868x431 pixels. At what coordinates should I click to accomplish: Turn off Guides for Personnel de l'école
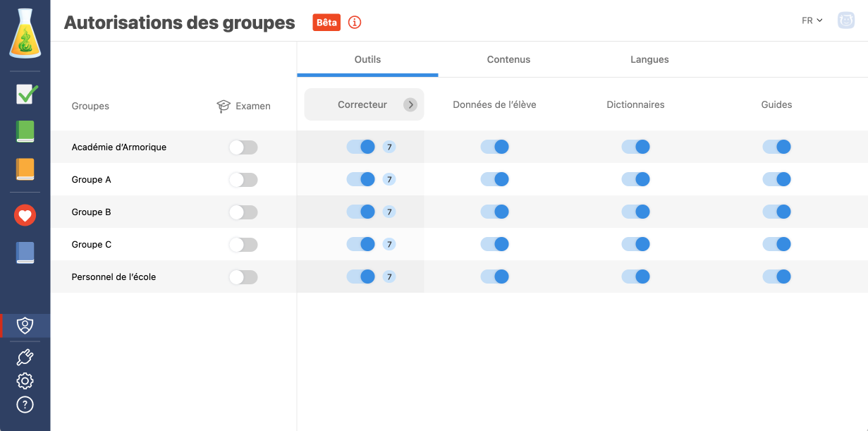[776, 277]
